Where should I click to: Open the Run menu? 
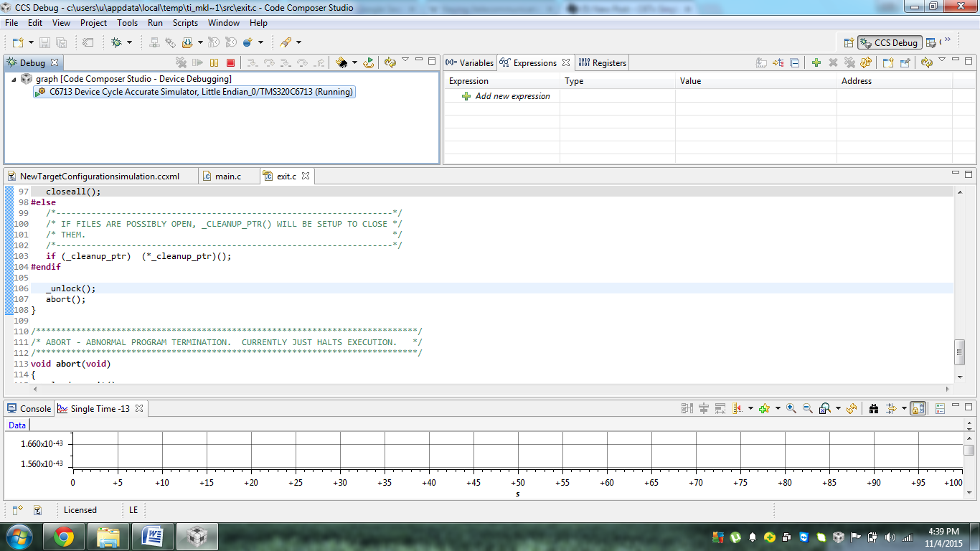[155, 23]
